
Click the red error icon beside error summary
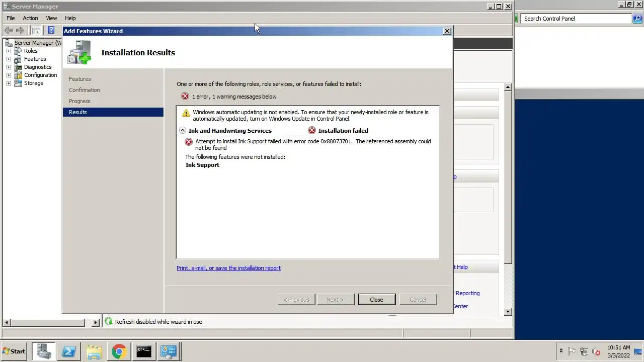185,96
